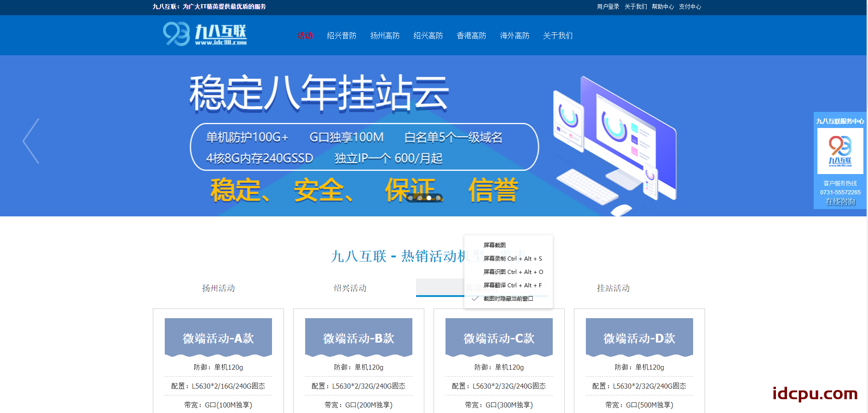Select the first carousel indicator dot
The image size is (868, 413).
pyautogui.click(x=411, y=198)
